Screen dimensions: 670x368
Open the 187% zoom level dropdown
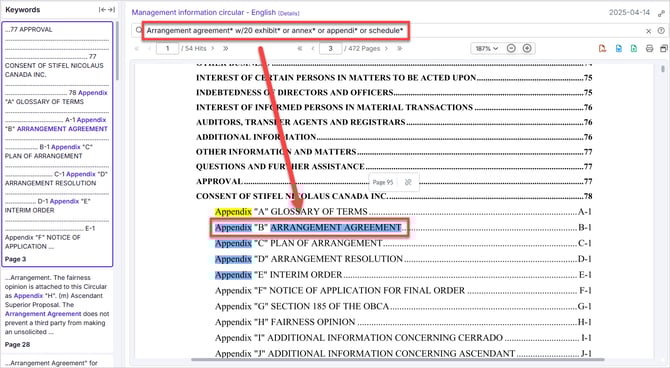point(487,48)
